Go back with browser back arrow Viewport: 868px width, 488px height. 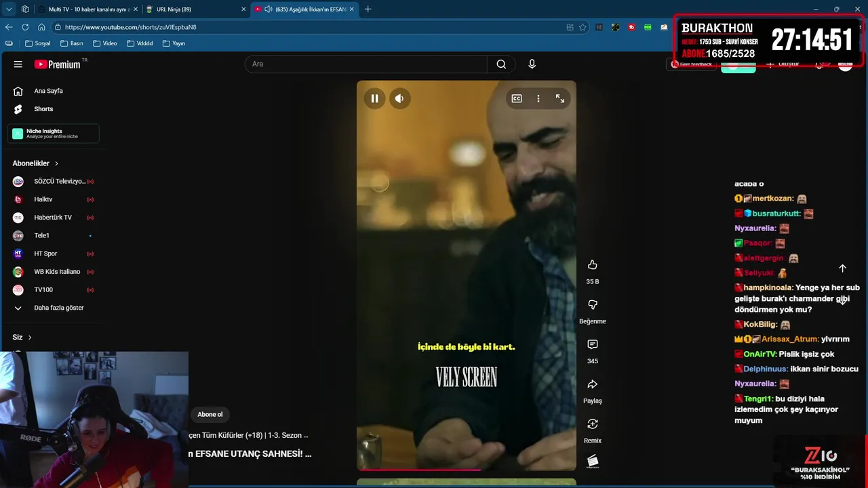pos(9,27)
